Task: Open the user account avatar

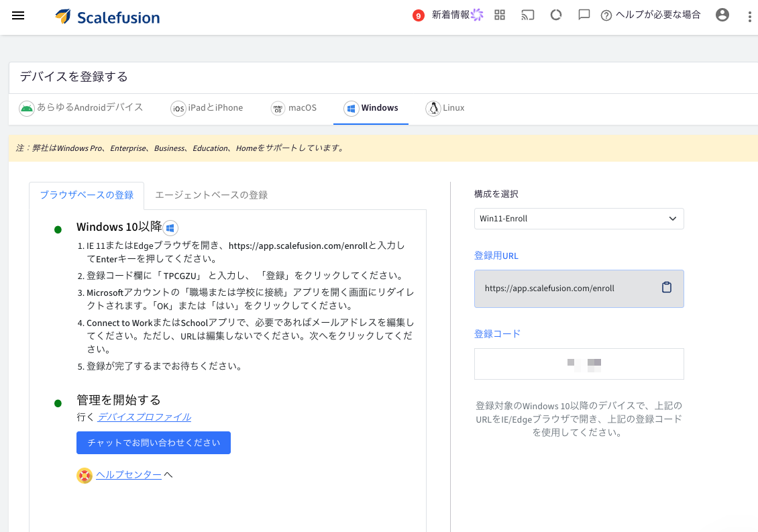Action: [722, 15]
